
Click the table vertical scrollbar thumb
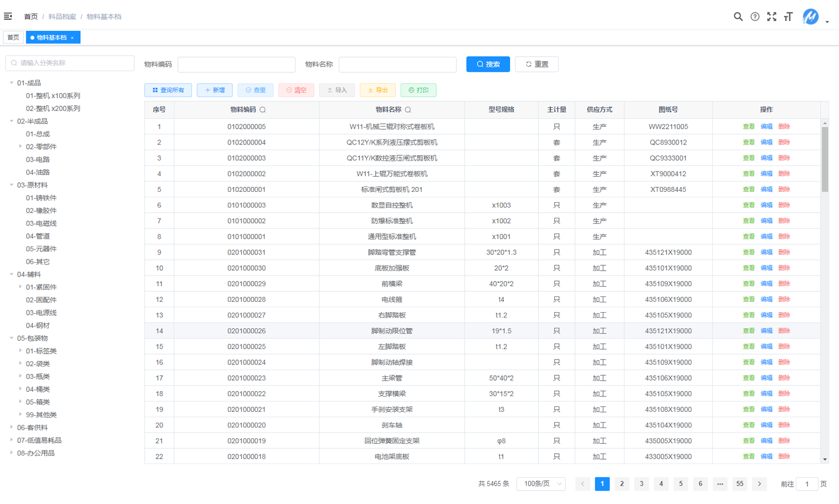click(824, 159)
